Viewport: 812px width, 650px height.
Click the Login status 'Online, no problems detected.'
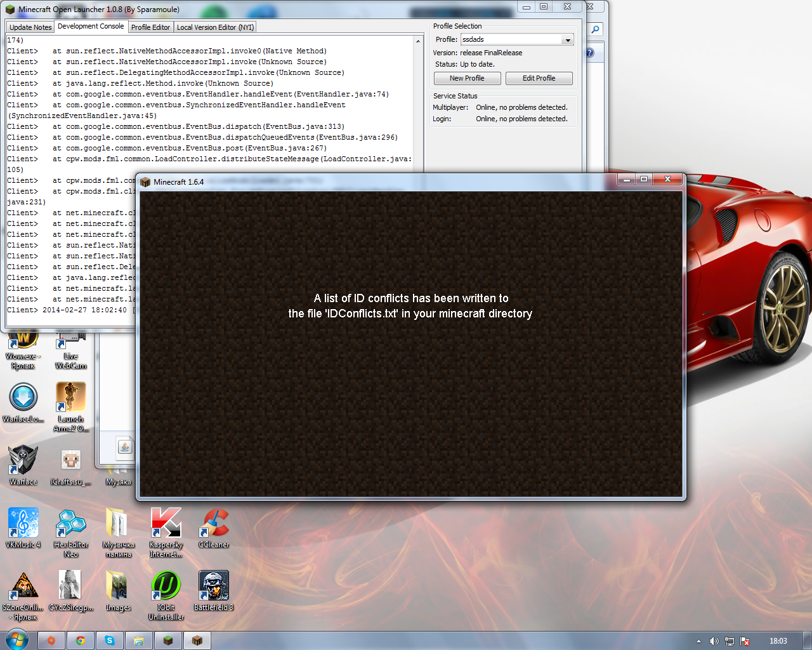(522, 119)
